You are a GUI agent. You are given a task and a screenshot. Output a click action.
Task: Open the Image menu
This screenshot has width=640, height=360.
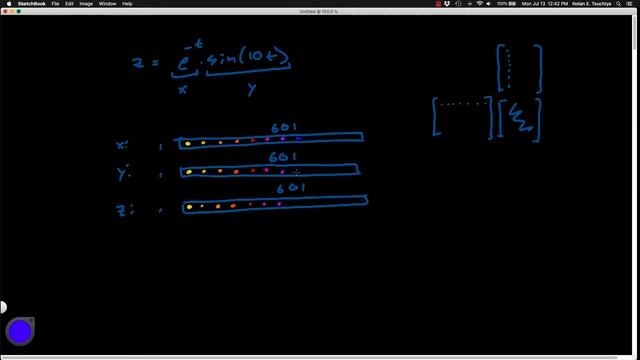pyautogui.click(x=86, y=4)
